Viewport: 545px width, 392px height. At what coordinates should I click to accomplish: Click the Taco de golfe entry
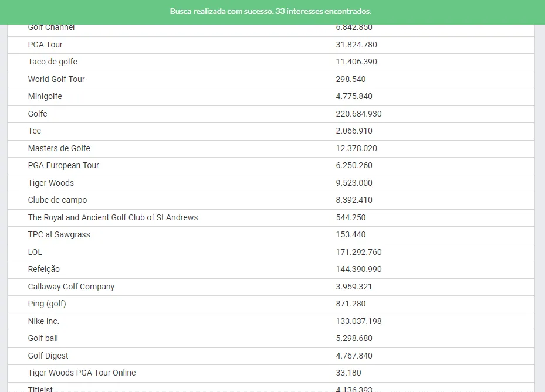coord(52,62)
